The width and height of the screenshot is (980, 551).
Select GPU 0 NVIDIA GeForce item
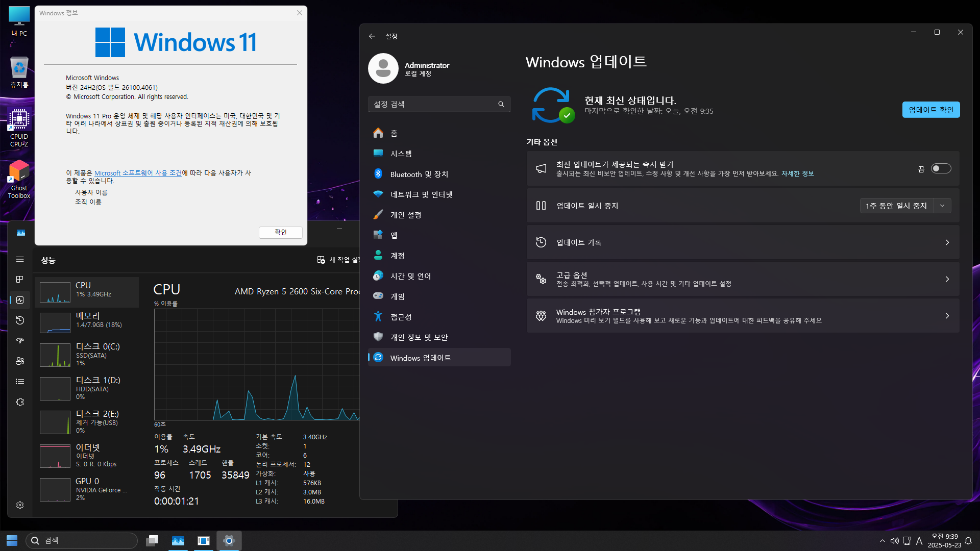tap(87, 489)
